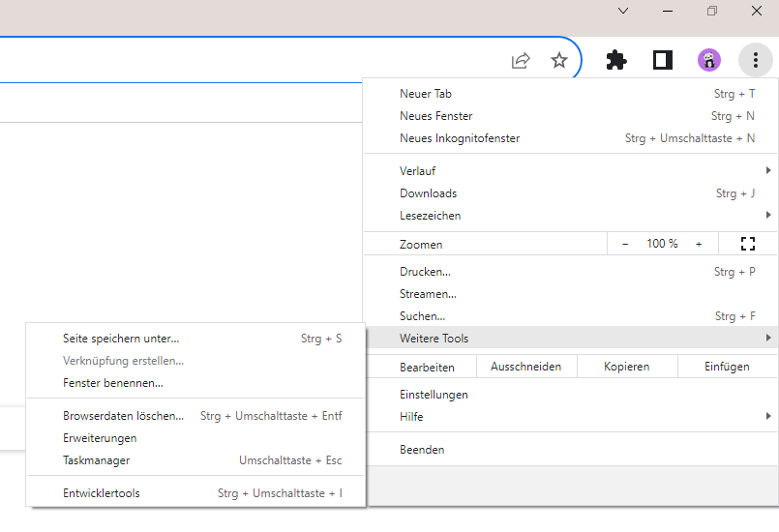Open the profile avatar icon
Viewport: 779px width, 532px height.
(x=709, y=61)
